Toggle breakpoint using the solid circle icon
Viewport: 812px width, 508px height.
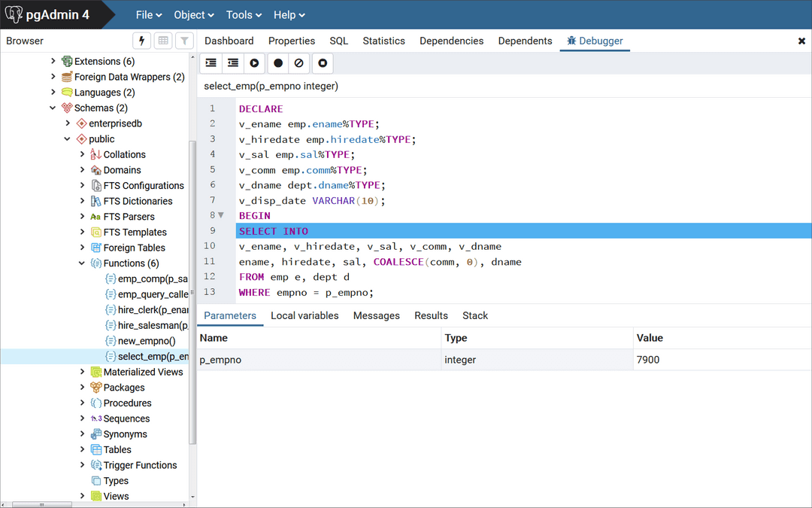278,63
